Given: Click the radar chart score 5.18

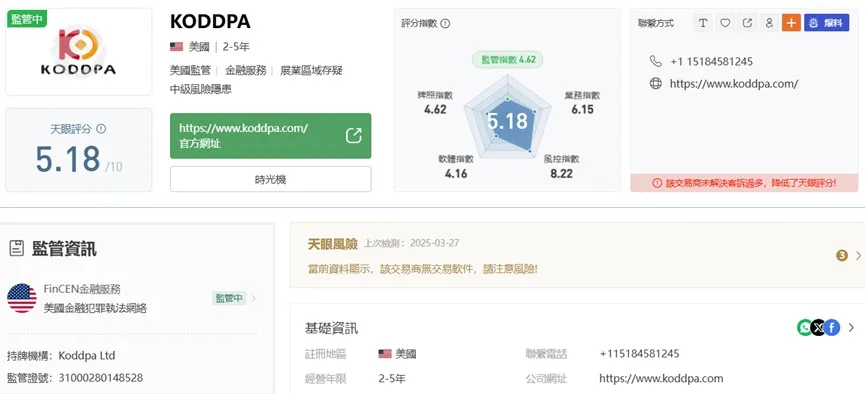Looking at the screenshot, I should point(508,121).
